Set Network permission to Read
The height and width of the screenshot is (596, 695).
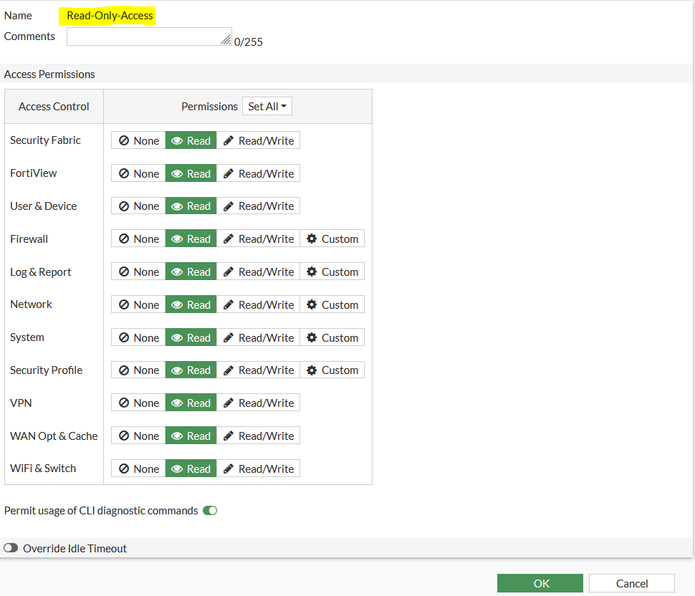tap(191, 304)
